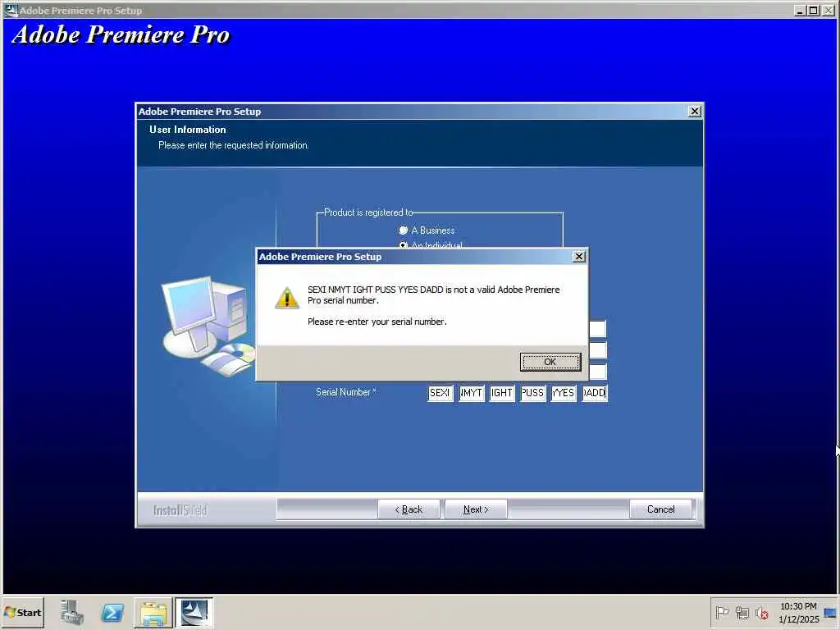Click the show desktop icon in tray
This screenshot has height=630, width=840.
coord(830,613)
